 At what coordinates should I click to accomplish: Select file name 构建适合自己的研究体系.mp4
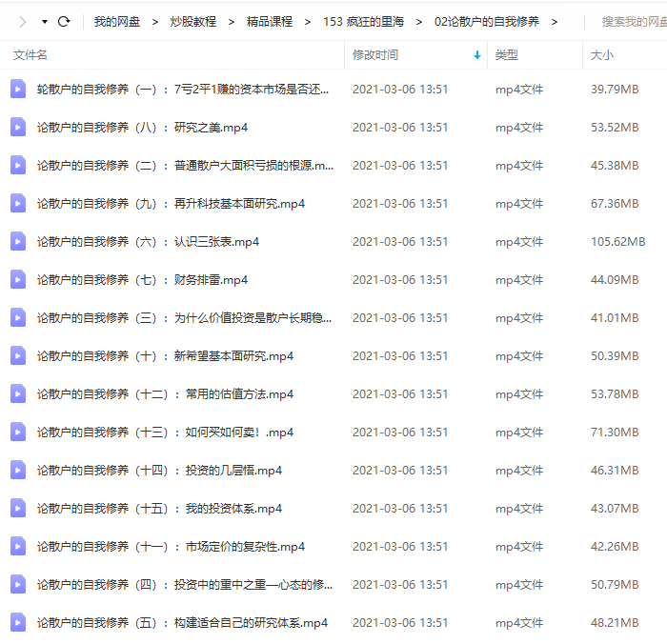click(182, 623)
